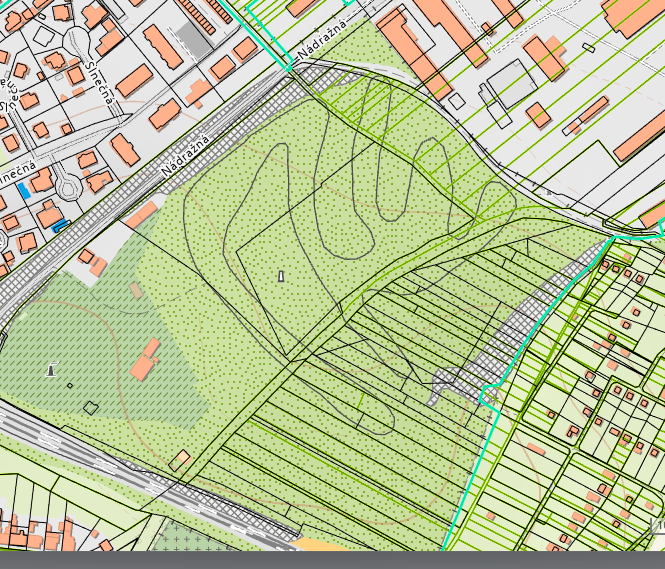665x569 pixels.
Task: Click the monument symbol in the central parcel
Action: click(281, 276)
